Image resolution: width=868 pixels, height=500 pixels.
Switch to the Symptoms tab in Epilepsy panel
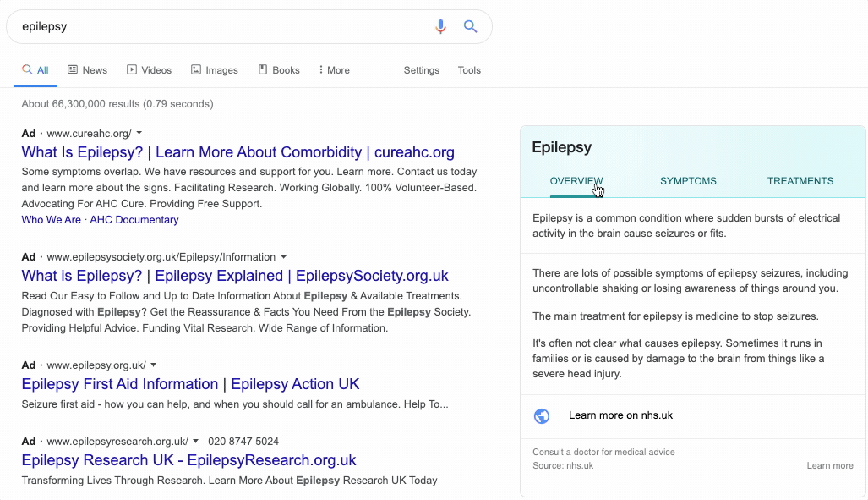[688, 181]
